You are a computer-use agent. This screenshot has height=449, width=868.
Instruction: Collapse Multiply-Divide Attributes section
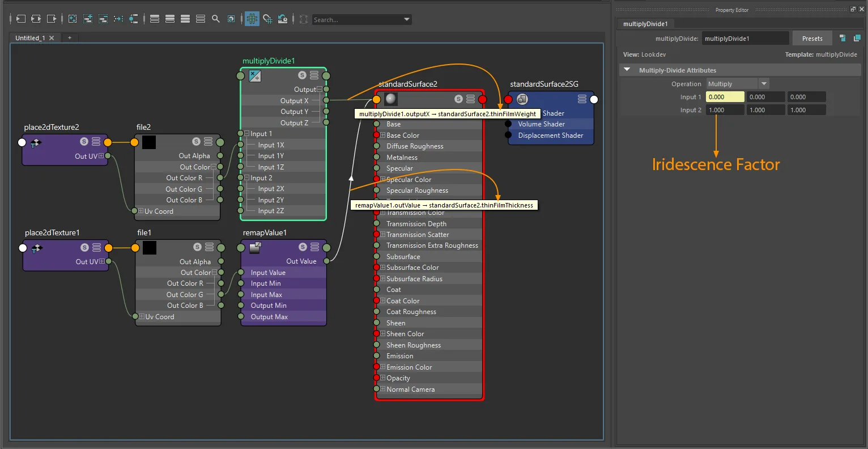point(627,70)
